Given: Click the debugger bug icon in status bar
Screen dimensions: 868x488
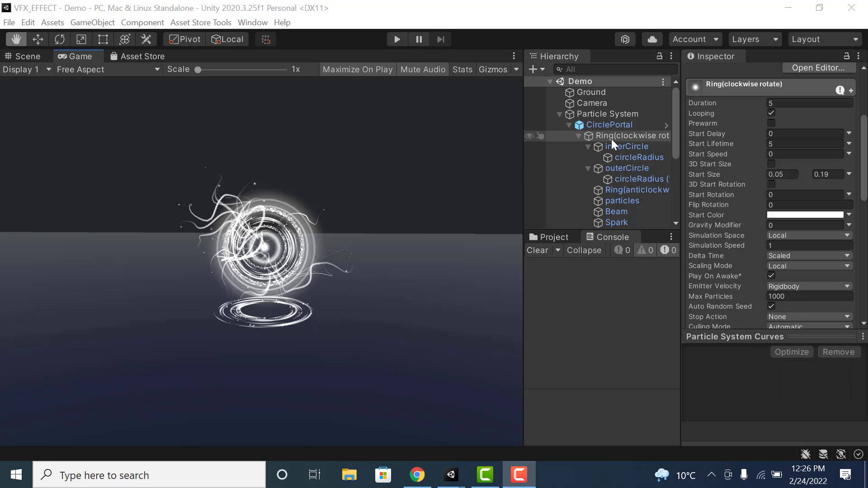Looking at the screenshot, I should coord(806,454).
